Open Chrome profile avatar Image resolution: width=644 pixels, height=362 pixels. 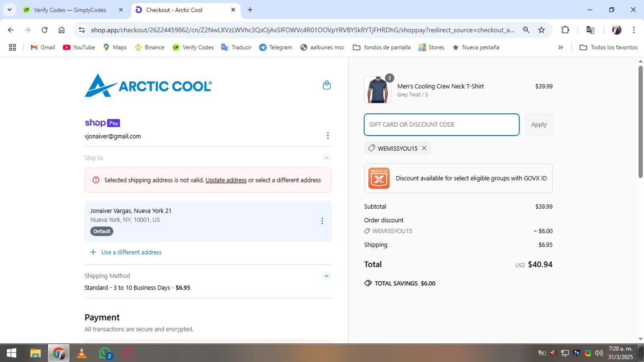(x=617, y=30)
